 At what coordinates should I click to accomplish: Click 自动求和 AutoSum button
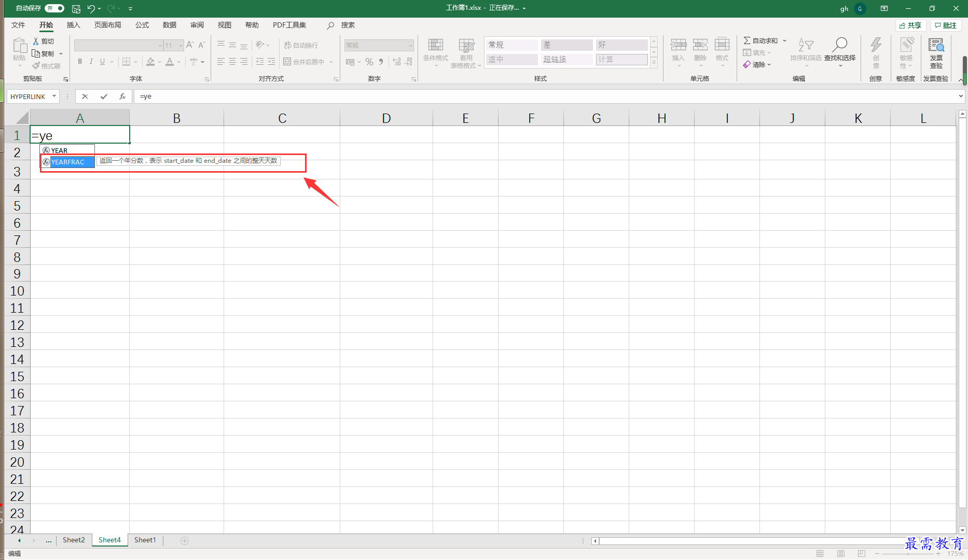pos(760,40)
